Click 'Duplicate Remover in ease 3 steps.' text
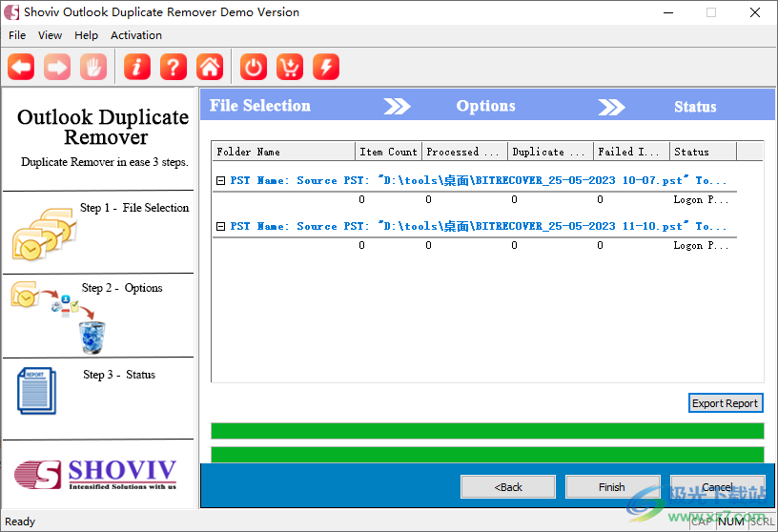This screenshot has width=778, height=532. click(x=105, y=162)
